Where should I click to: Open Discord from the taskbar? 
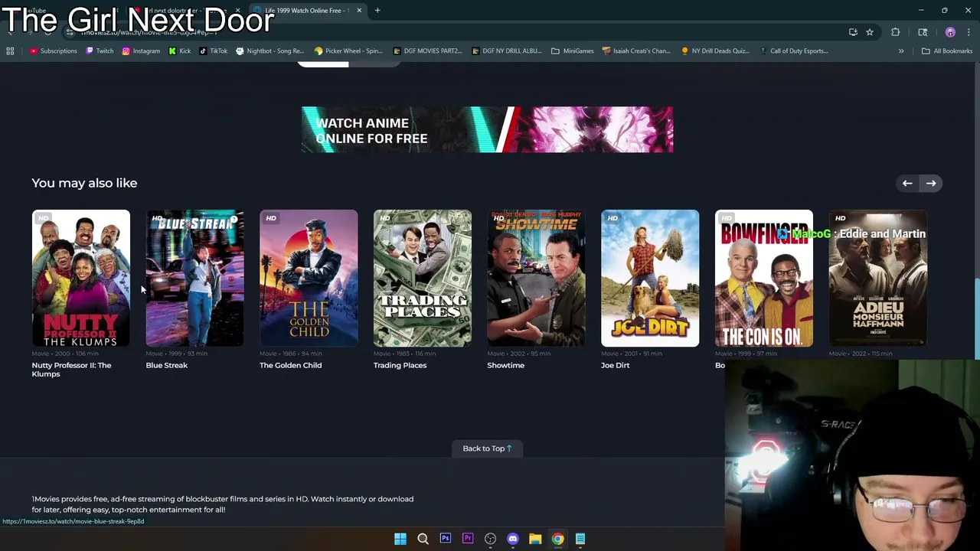click(513, 539)
